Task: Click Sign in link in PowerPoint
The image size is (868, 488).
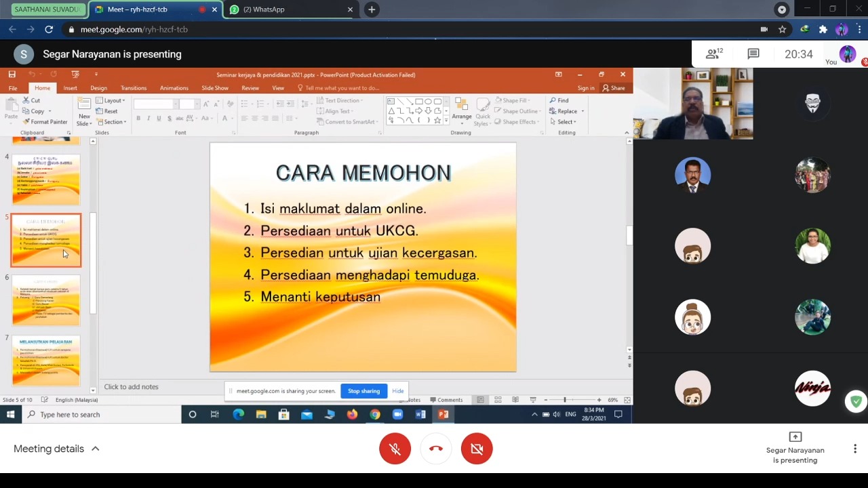Action: (x=586, y=88)
